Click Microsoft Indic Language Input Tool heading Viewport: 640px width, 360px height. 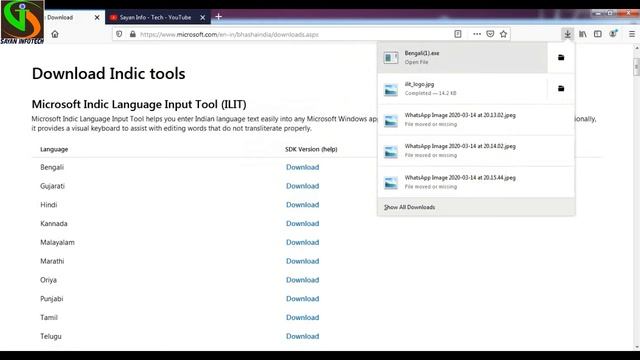[x=139, y=104]
